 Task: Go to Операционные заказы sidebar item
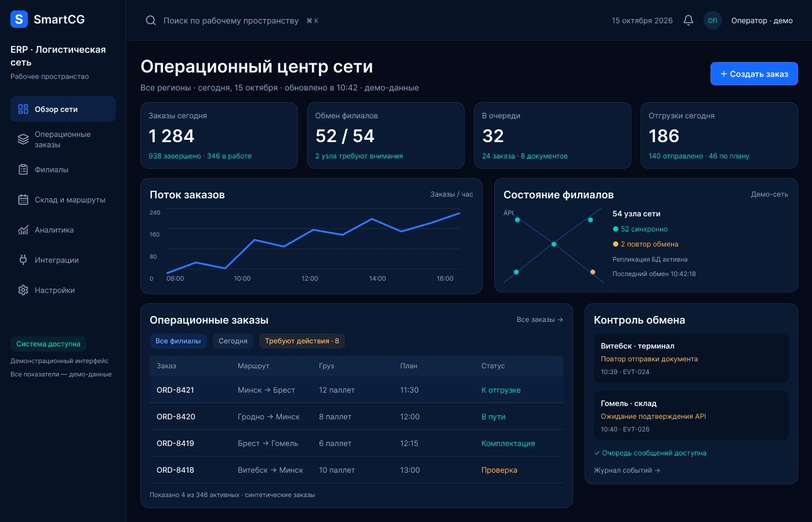point(63,139)
